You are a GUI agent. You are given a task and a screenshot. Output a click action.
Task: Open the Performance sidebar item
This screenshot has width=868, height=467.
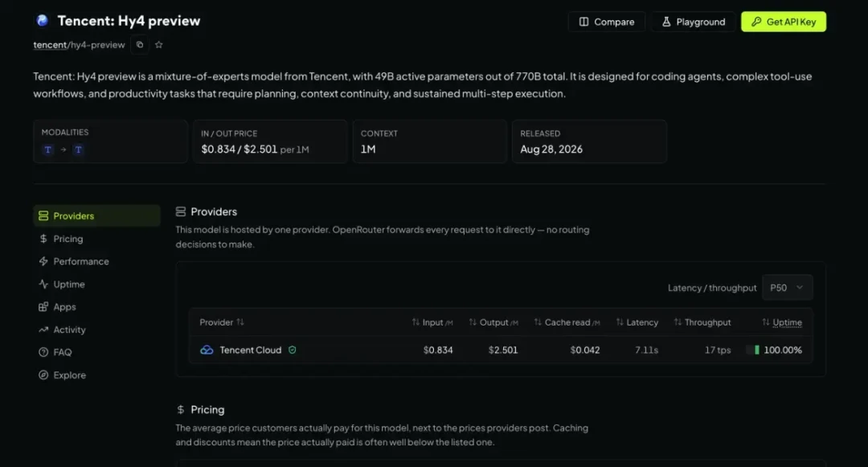coord(97,261)
